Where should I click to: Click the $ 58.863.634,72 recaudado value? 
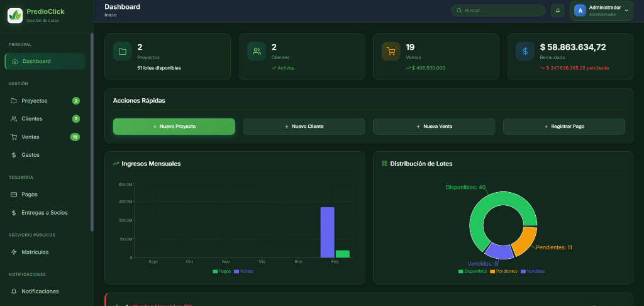coord(573,47)
